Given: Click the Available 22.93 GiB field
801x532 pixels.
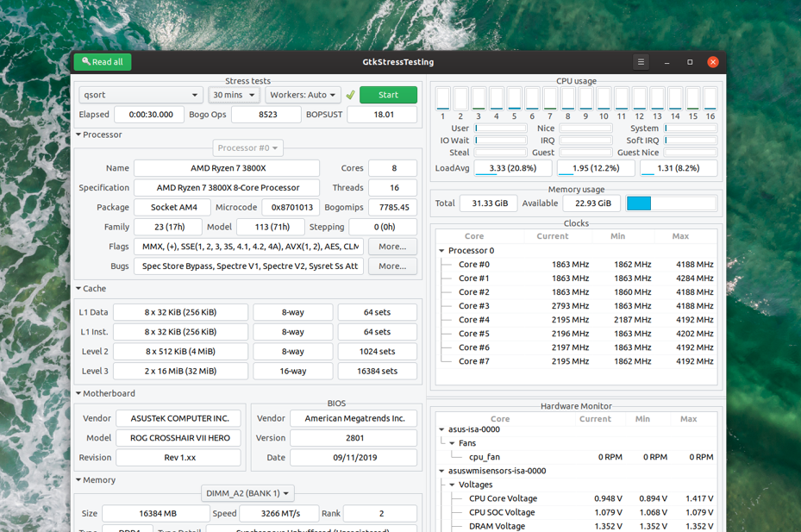Looking at the screenshot, I should tap(591, 203).
